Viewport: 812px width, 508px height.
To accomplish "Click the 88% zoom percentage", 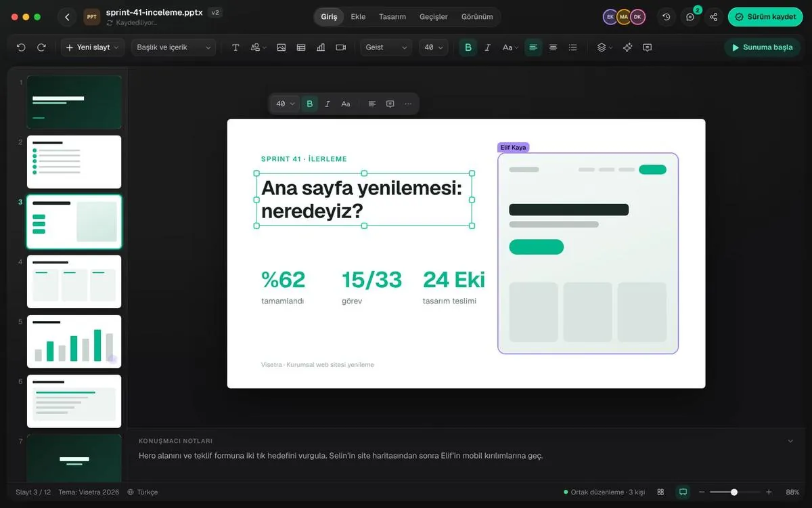I will [792, 492].
